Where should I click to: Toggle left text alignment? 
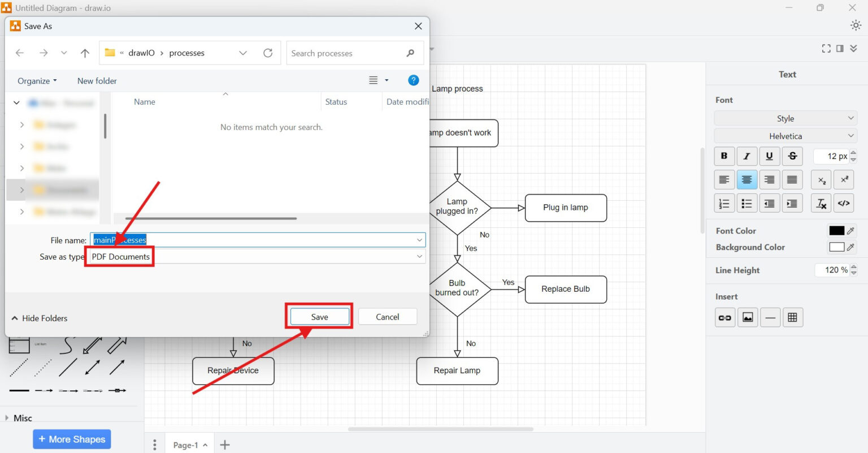(724, 180)
